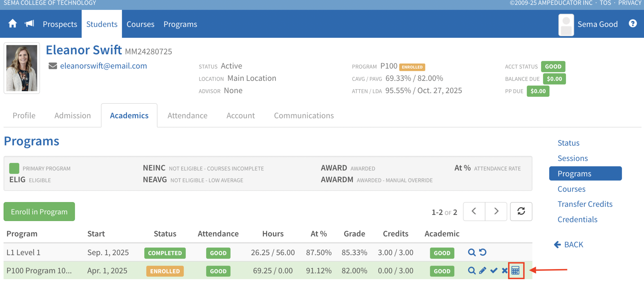The width and height of the screenshot is (644, 284).
Task: Click the refresh programs list button
Action: (x=521, y=211)
